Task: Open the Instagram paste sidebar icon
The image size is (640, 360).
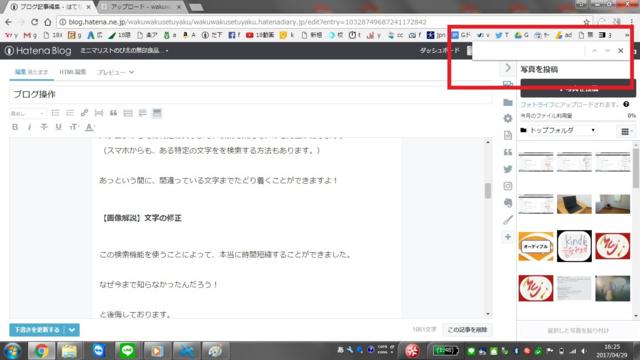Action: point(508,186)
